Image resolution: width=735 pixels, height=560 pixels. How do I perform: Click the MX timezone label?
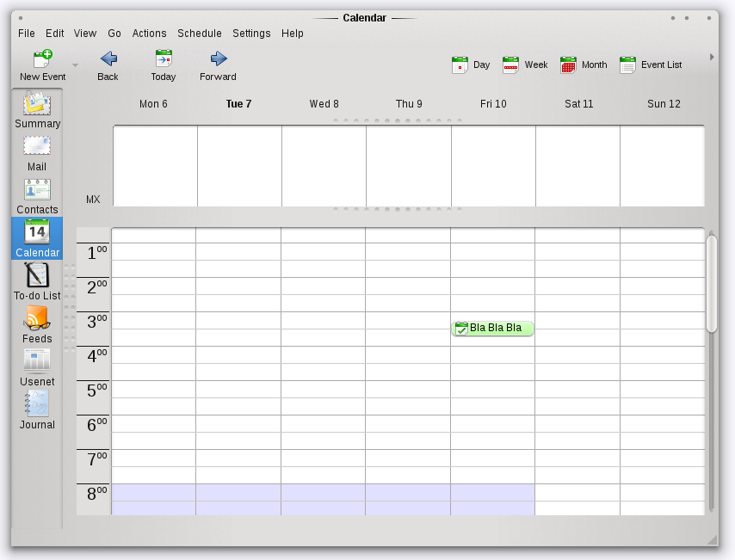coord(93,200)
